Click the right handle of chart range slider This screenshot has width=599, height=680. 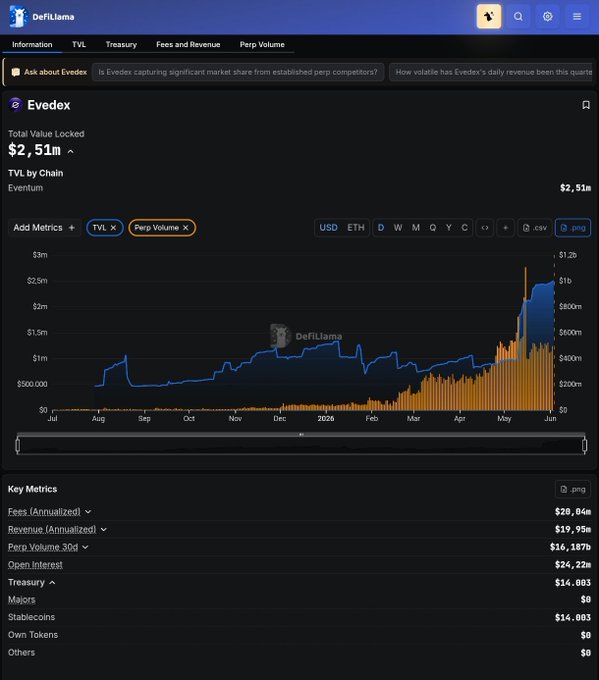tap(585, 445)
